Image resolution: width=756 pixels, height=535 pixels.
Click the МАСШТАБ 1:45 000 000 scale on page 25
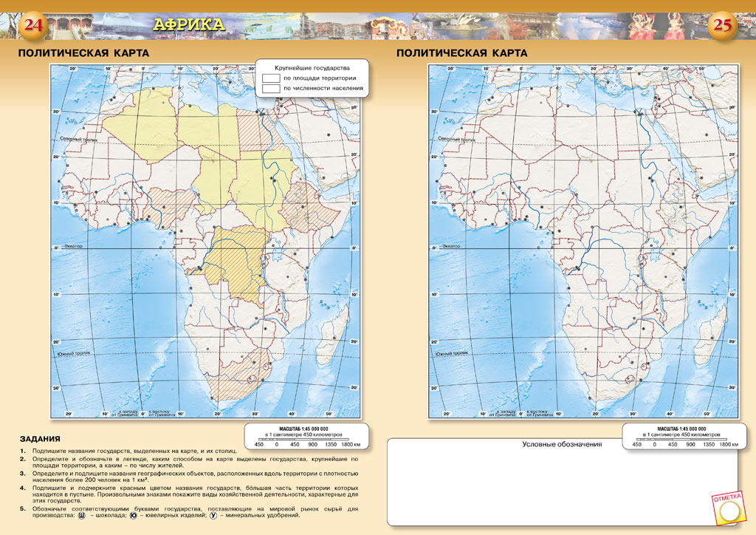[681, 429]
